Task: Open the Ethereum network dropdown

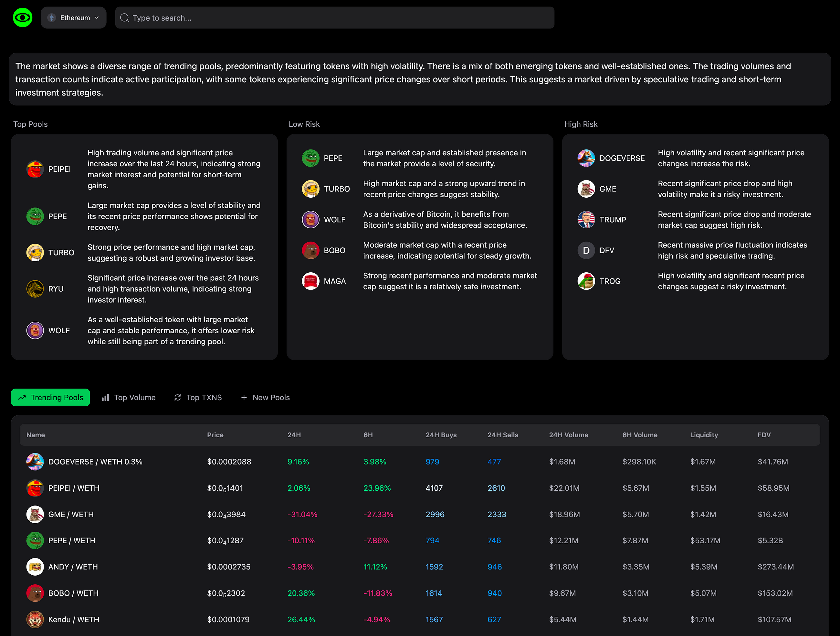Action: click(73, 17)
